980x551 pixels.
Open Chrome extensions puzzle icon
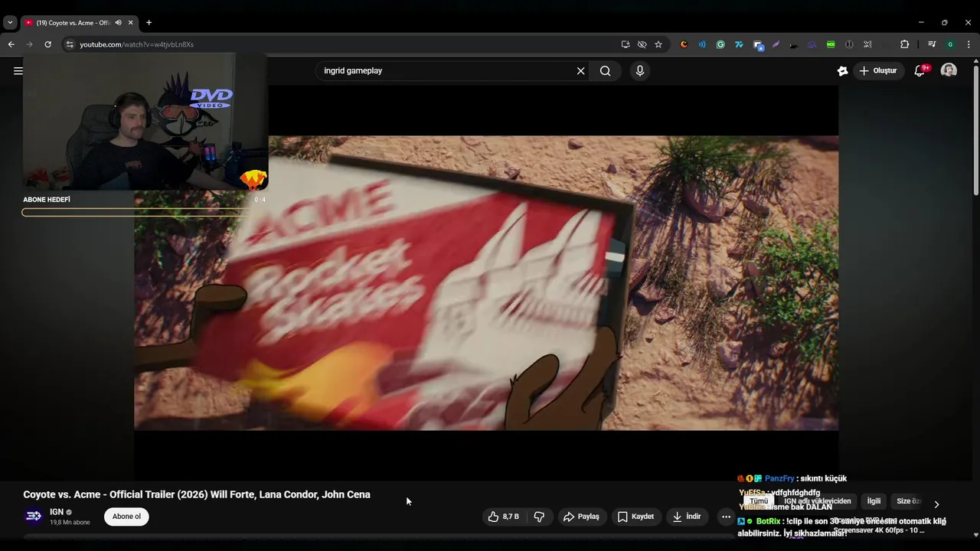click(904, 44)
